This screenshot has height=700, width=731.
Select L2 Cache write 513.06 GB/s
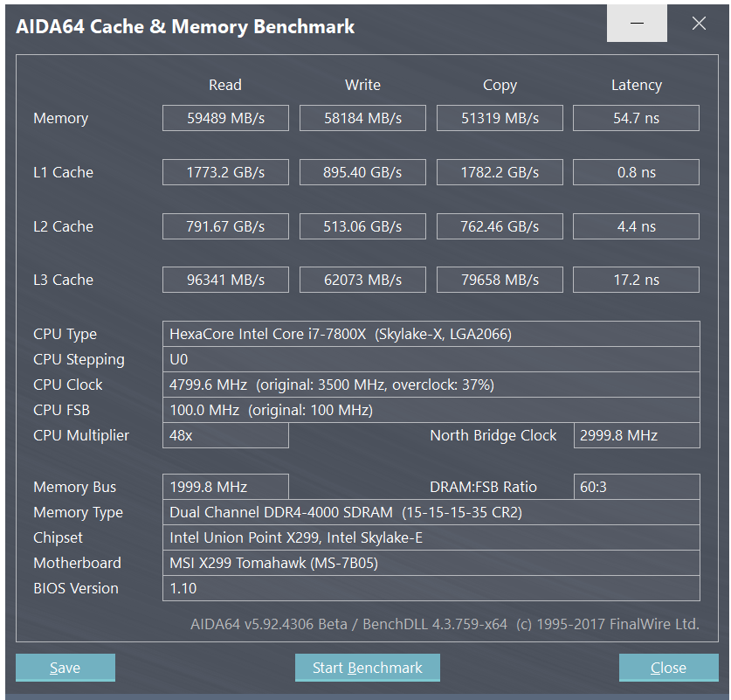tap(362, 226)
